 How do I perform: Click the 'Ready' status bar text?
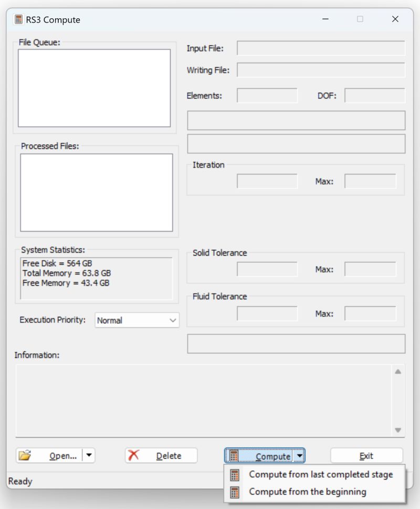coord(20,481)
